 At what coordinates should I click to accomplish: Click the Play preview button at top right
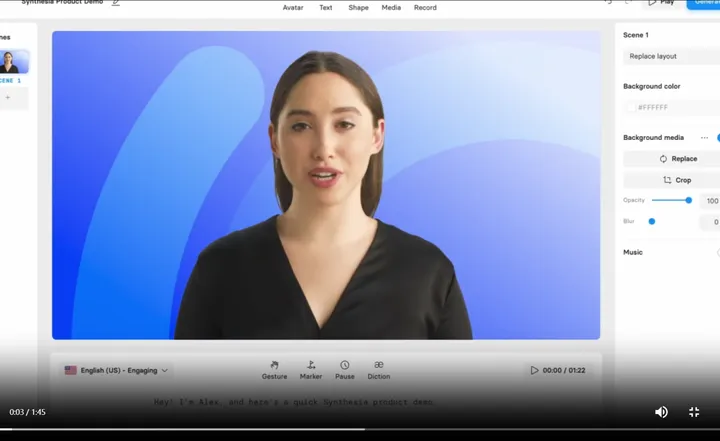[x=661, y=3]
